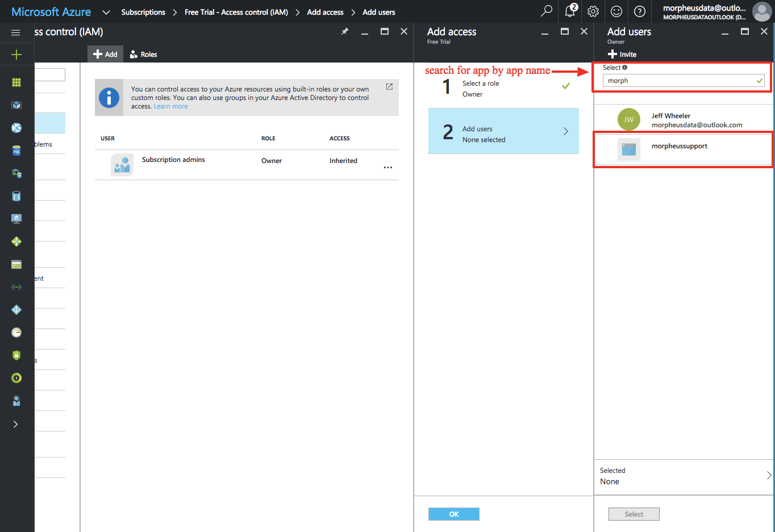Open morpheusdata account avatar menu
The height and width of the screenshot is (532, 775).
click(762, 11)
